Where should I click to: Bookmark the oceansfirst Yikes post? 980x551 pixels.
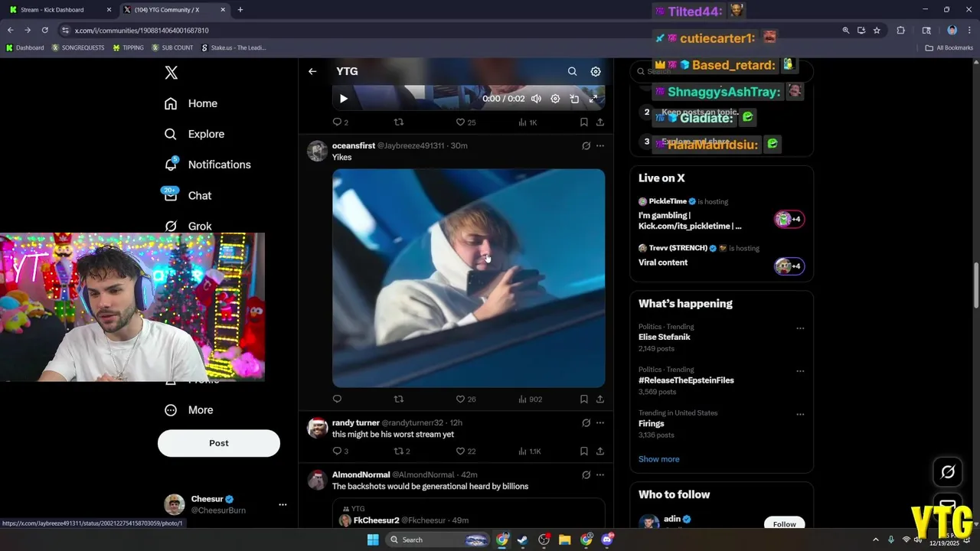click(584, 399)
